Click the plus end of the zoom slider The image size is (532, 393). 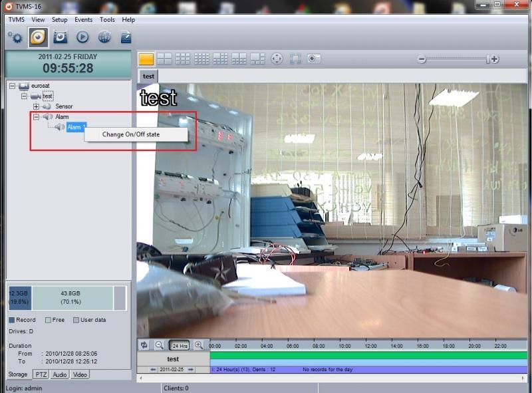494,59
